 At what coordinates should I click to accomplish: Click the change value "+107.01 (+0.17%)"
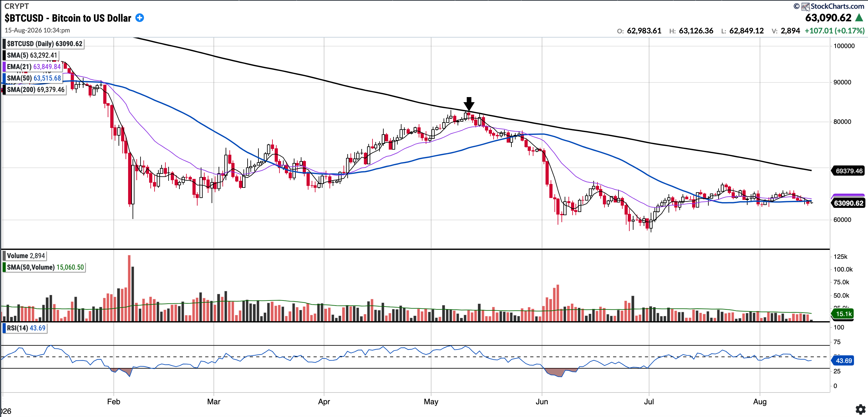point(835,31)
